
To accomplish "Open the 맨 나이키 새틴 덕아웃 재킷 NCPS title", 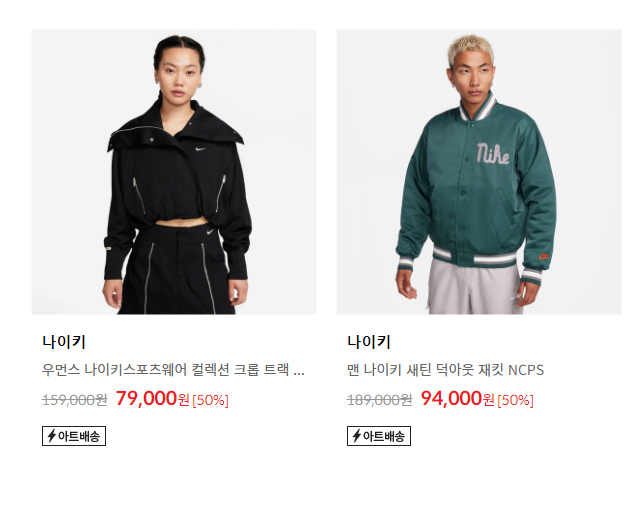I will tap(445, 370).
